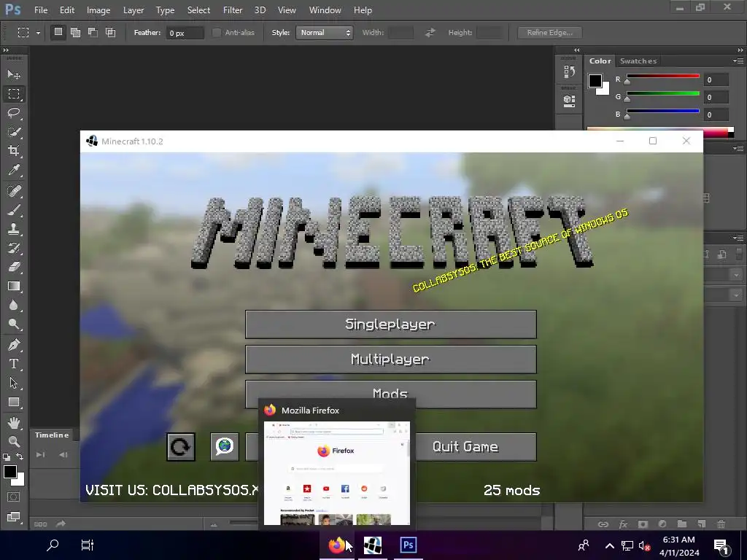This screenshot has height=560, width=747.
Task: Click the Singleplayer button
Action: 391,324
